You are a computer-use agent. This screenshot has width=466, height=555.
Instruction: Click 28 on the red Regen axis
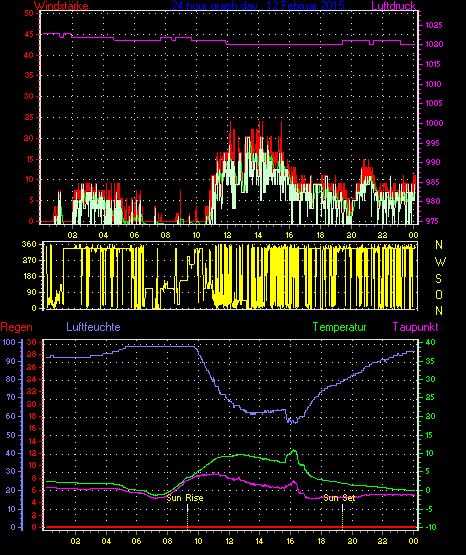tap(31, 355)
